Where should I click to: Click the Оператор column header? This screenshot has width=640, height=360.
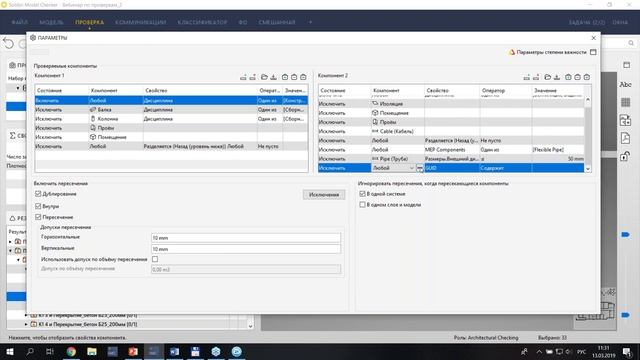(505, 90)
